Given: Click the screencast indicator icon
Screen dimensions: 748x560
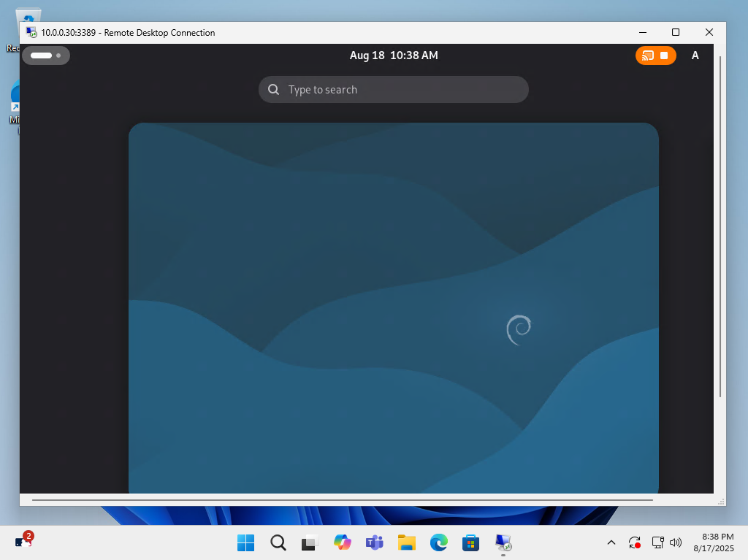Looking at the screenshot, I should pyautogui.click(x=647, y=55).
